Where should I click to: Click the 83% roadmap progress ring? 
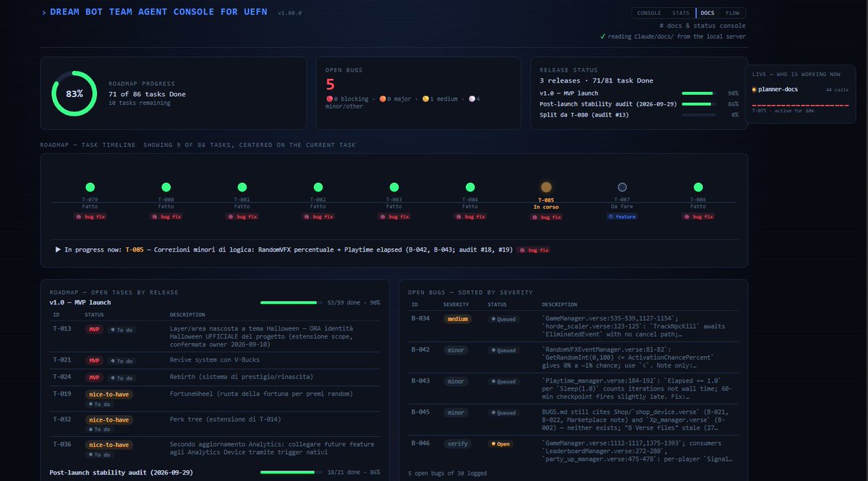tap(75, 94)
